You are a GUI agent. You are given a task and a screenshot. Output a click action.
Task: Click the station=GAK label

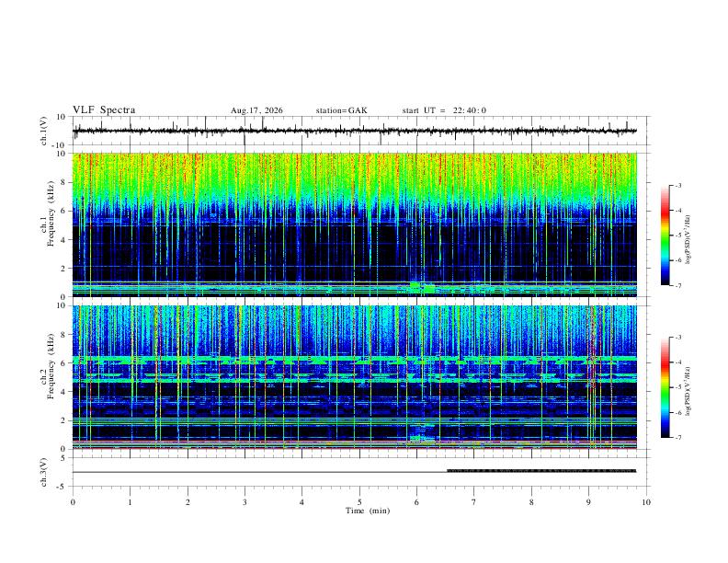[x=341, y=110]
